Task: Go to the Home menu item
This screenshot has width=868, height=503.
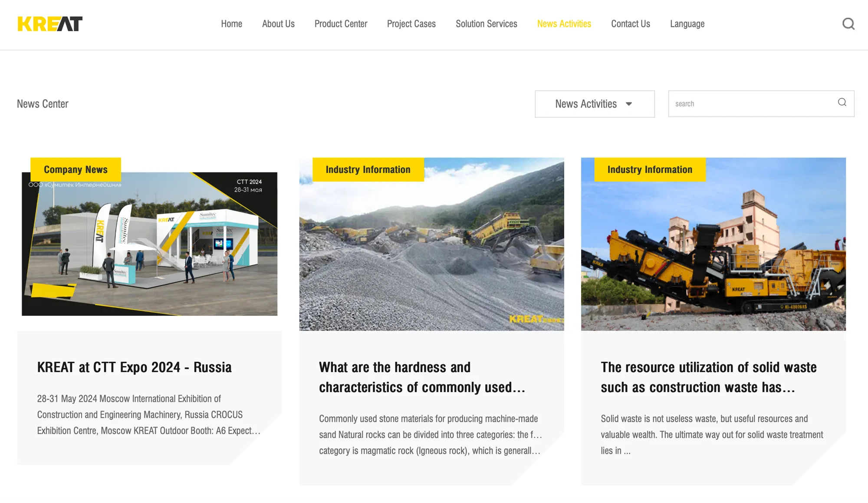Action: coord(231,24)
